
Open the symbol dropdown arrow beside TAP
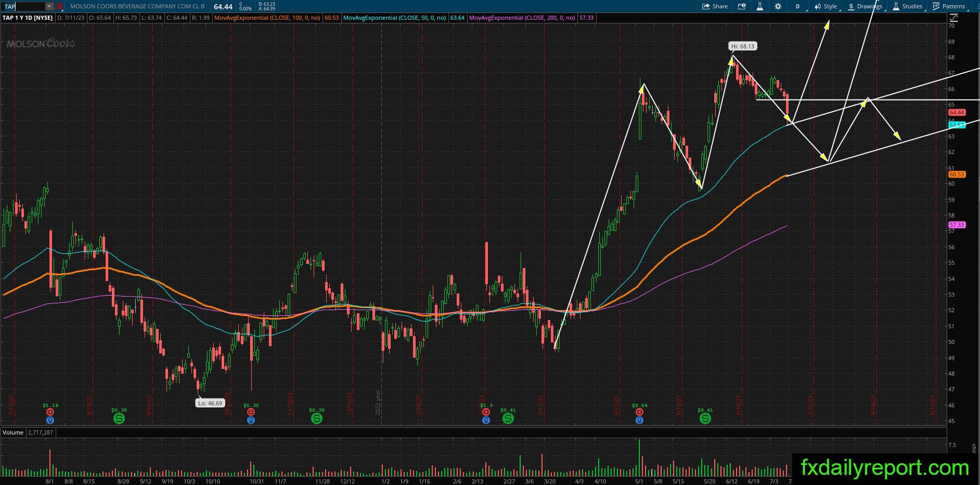coord(49,6)
